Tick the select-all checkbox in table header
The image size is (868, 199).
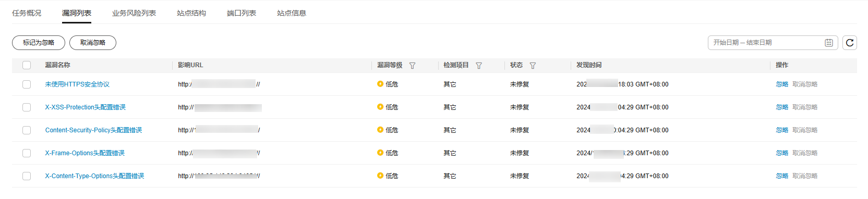(x=27, y=65)
